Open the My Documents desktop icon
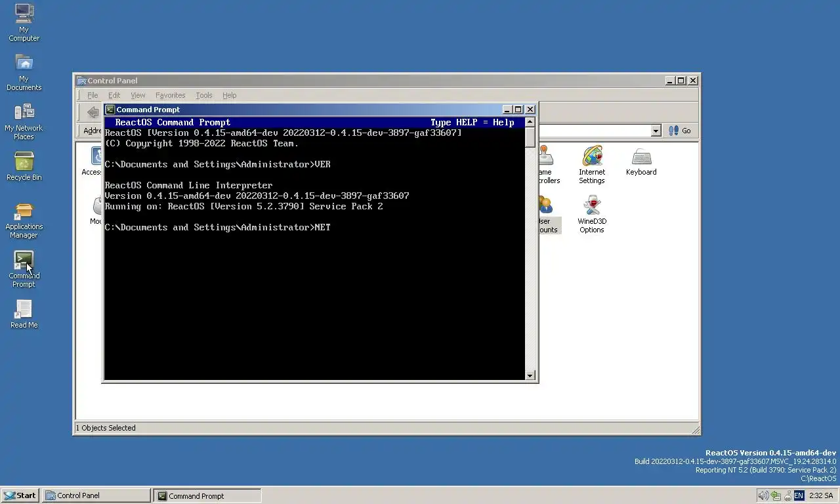Screen dimensions: 840x504 click(24, 72)
